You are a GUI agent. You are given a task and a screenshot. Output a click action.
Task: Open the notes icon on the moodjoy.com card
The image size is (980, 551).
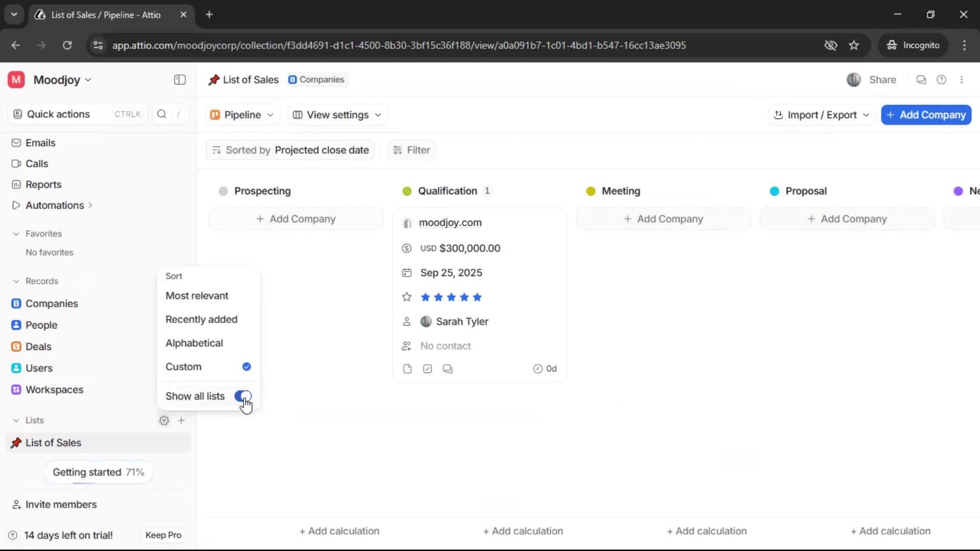click(x=407, y=368)
